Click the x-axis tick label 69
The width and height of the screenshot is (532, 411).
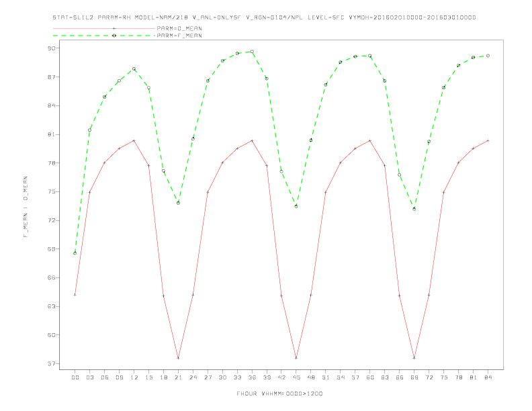(414, 377)
